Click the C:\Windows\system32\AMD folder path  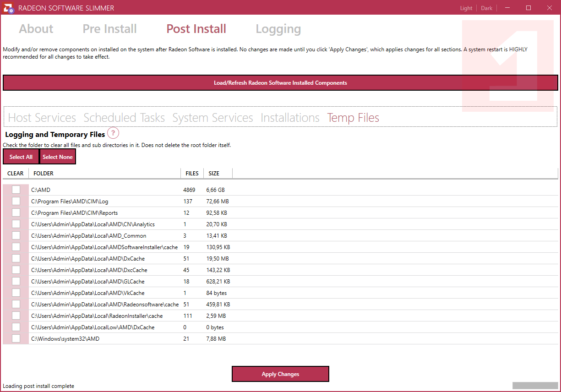(x=65, y=339)
